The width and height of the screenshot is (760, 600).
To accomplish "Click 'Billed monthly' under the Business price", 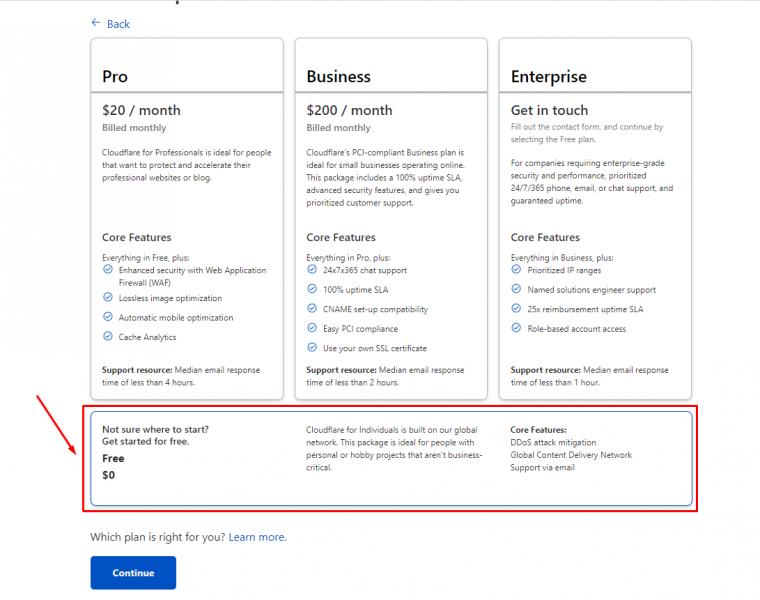I will click(338, 128).
